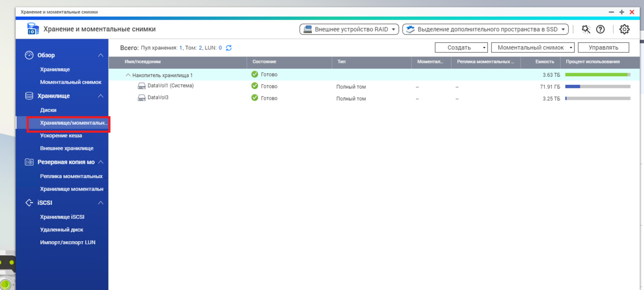Image resolution: width=644 pixels, height=290 pixels.
Task: Sort by the Емкость column header
Action: pos(540,62)
